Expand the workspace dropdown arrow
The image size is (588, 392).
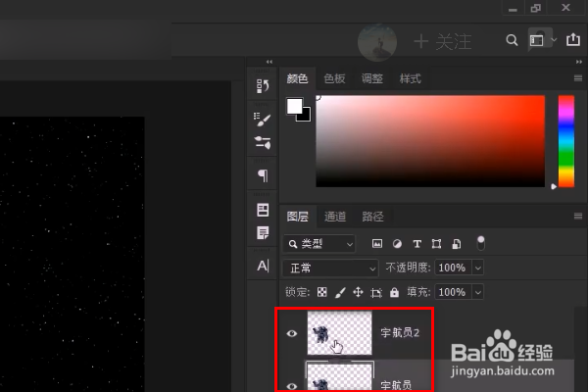pyautogui.click(x=554, y=39)
